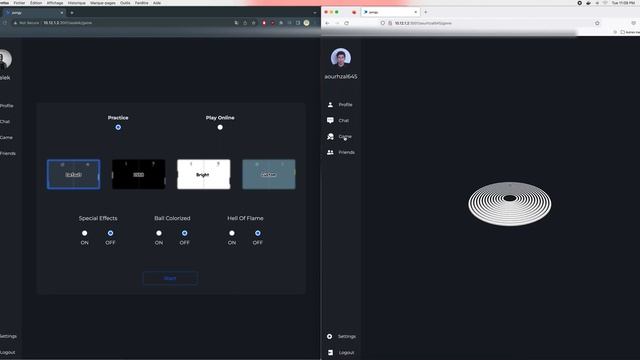Image resolution: width=640 pixels, height=360 pixels.
Task: Click clock in macOS menu bar
Action: [623, 3]
